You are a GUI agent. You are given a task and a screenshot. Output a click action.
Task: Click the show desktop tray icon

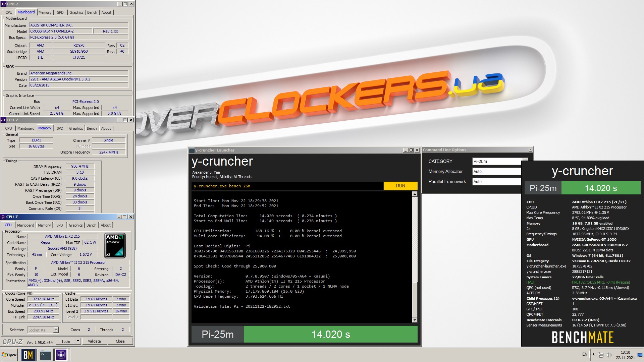(640, 355)
